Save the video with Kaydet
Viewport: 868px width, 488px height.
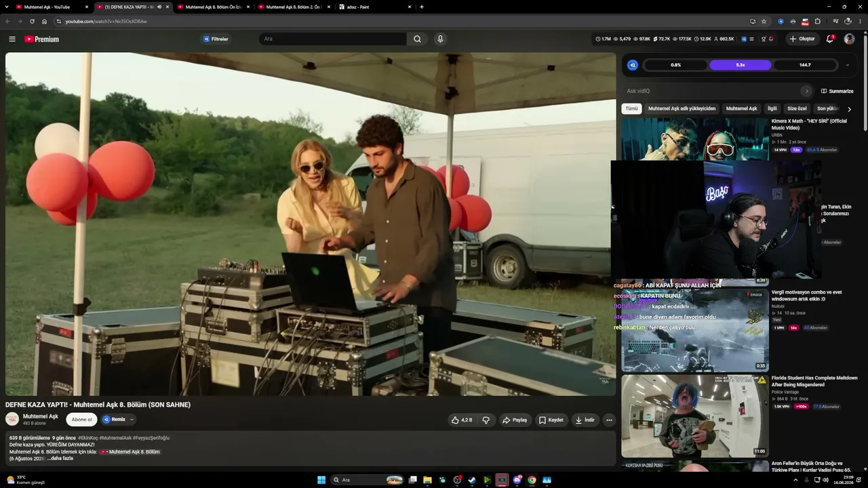point(551,420)
